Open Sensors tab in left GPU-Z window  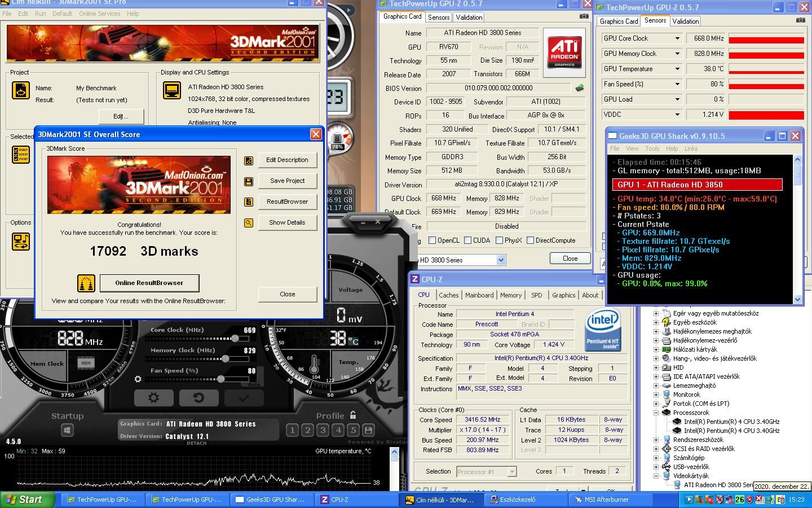(x=439, y=17)
